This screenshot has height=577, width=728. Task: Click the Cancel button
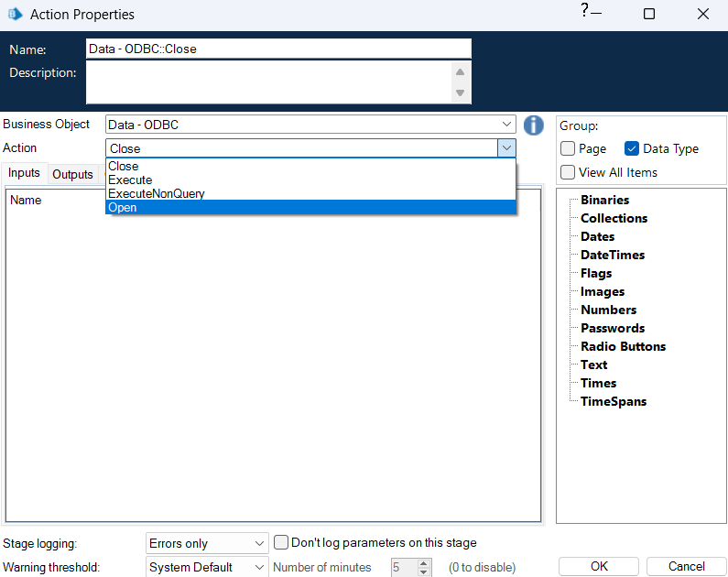[686, 566]
